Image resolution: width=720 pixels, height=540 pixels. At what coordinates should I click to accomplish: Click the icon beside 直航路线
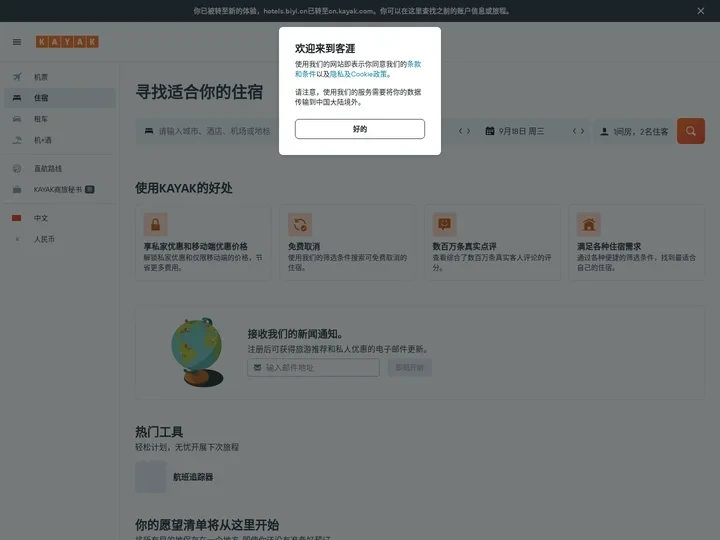pyautogui.click(x=17, y=169)
